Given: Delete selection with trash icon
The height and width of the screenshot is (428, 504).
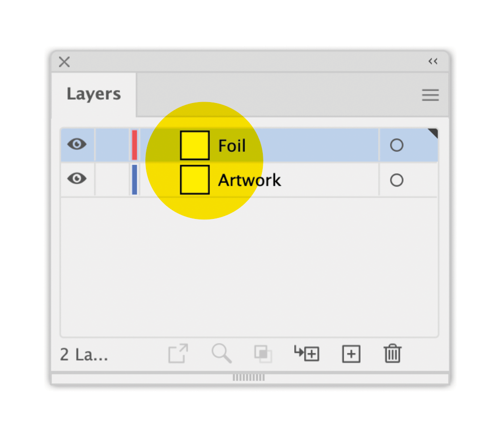Looking at the screenshot, I should pos(392,353).
